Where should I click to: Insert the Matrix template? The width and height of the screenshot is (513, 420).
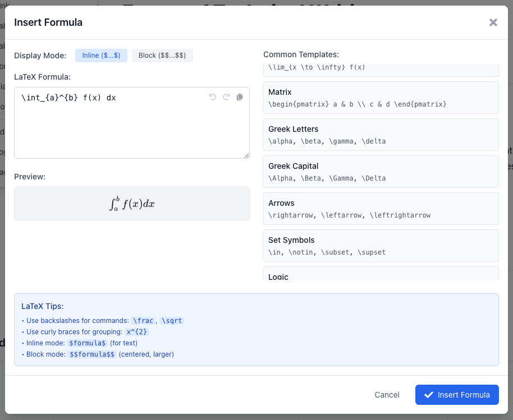coord(381,98)
